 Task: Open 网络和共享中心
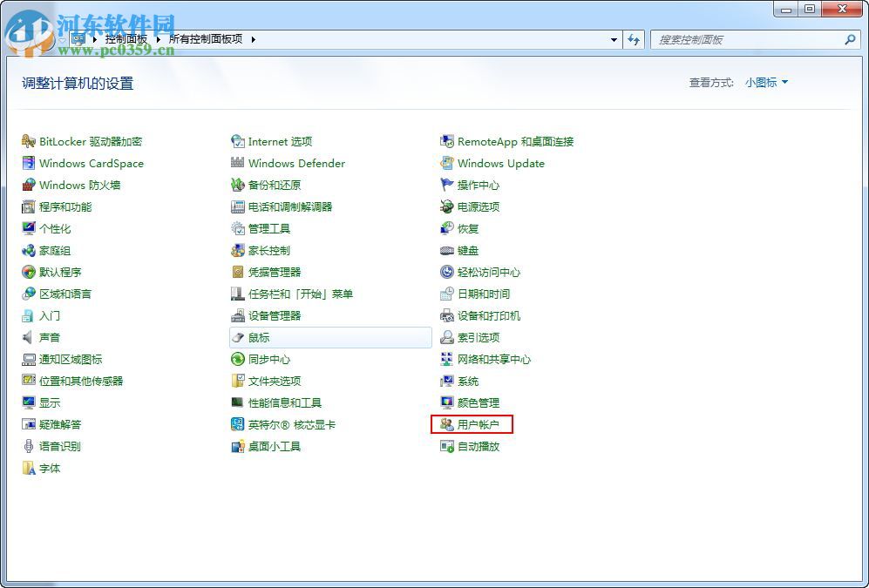pyautogui.click(x=493, y=359)
